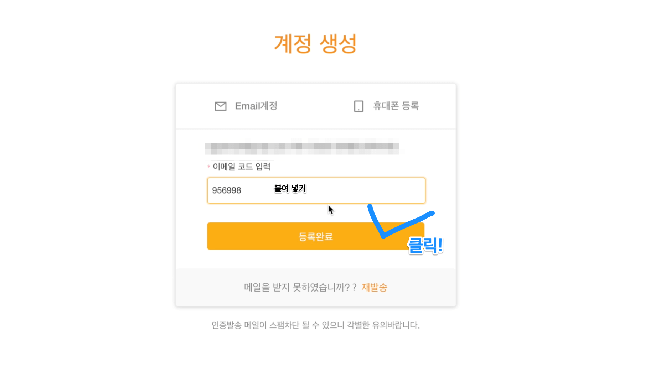Click the red asterisk before 이메일 코드 입력

tap(209, 167)
